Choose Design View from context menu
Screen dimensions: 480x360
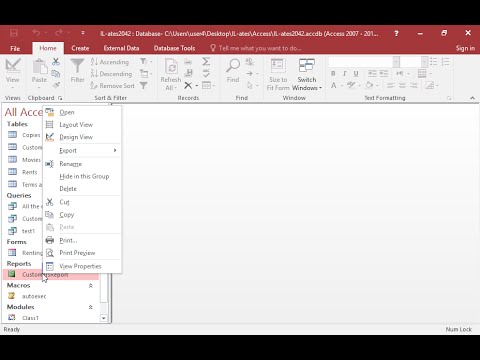click(x=82, y=137)
